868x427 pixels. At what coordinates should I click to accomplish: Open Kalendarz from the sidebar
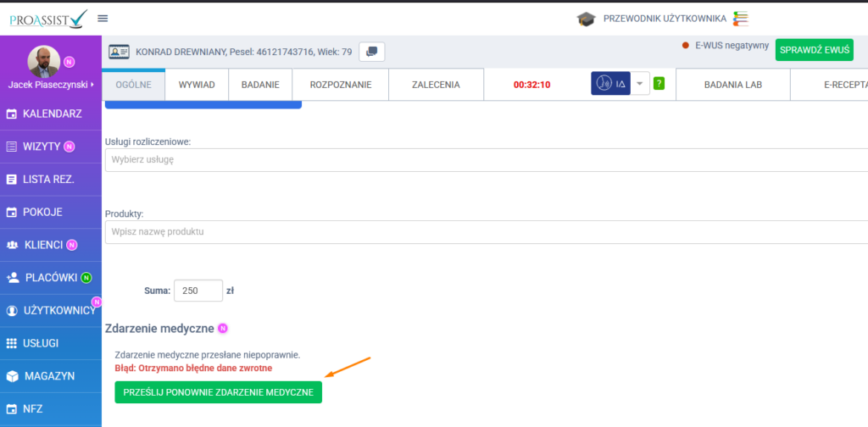[51, 114]
